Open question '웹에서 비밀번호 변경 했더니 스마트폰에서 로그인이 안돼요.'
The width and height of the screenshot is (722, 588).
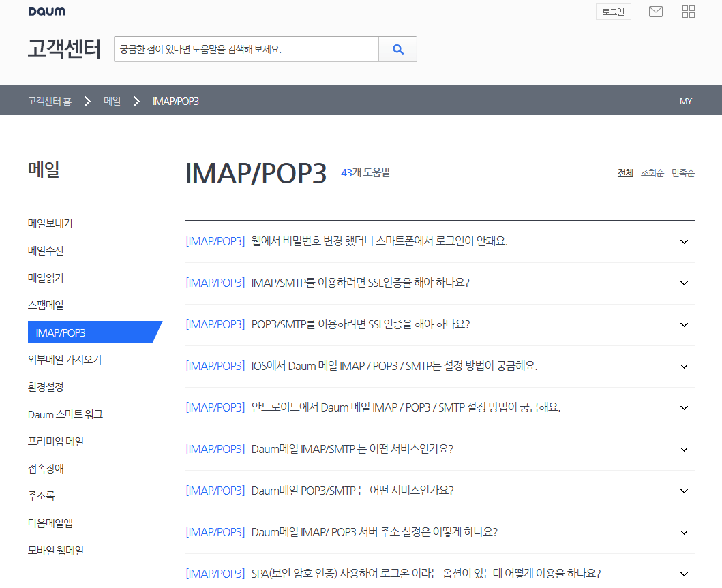tap(380, 241)
